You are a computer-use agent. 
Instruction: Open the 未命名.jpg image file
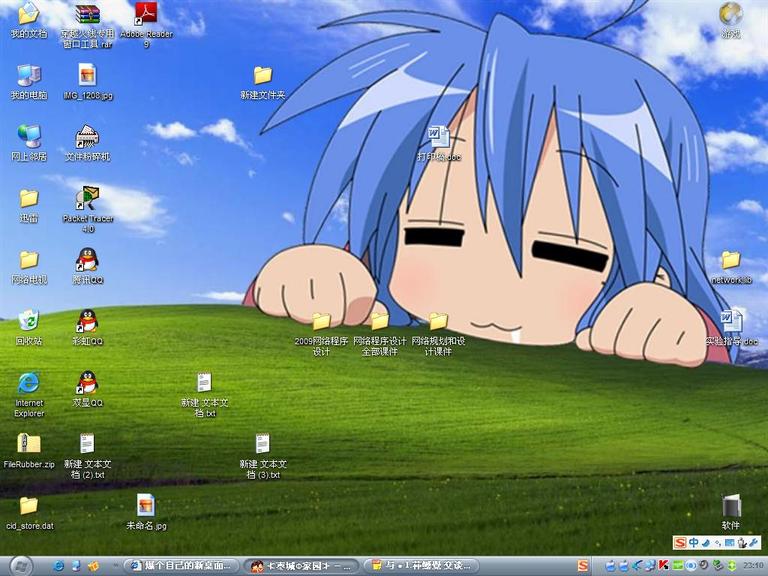(x=146, y=512)
